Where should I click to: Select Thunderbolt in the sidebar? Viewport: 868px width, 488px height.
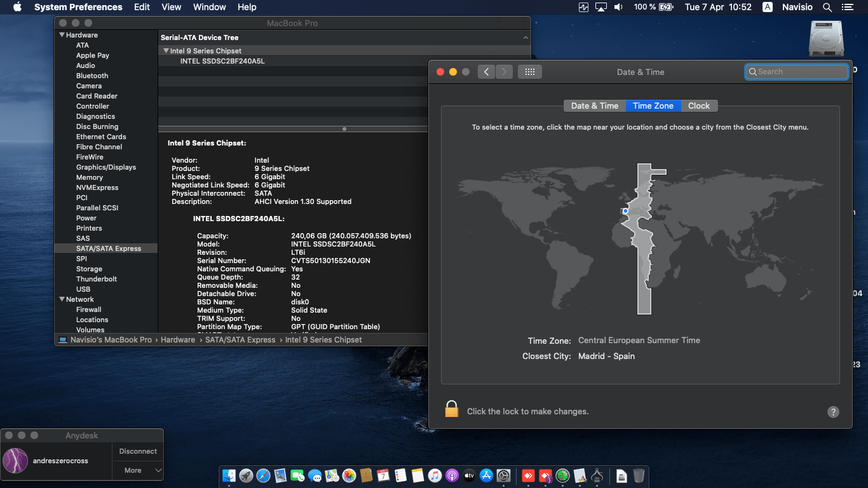click(x=97, y=279)
